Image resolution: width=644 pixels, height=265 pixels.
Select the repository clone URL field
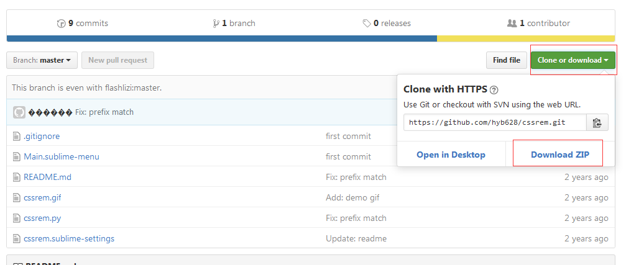[495, 122]
